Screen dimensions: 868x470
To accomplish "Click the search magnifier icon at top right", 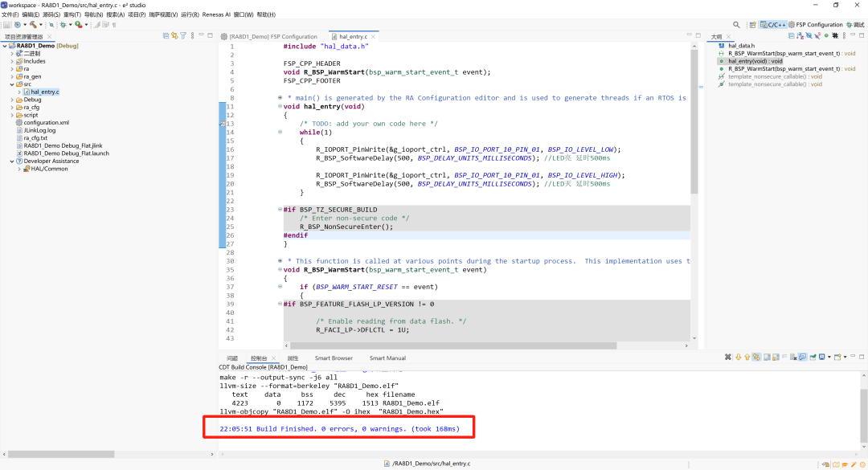I will [736, 25].
